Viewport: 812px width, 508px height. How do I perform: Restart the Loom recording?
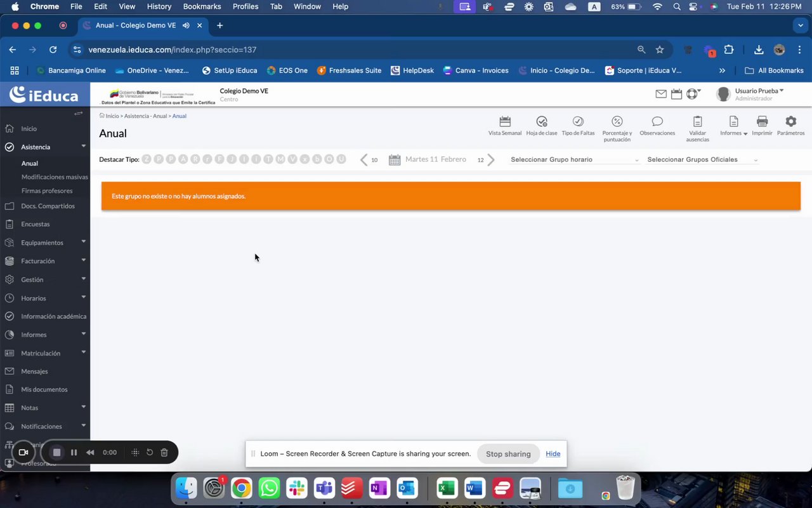[150, 452]
